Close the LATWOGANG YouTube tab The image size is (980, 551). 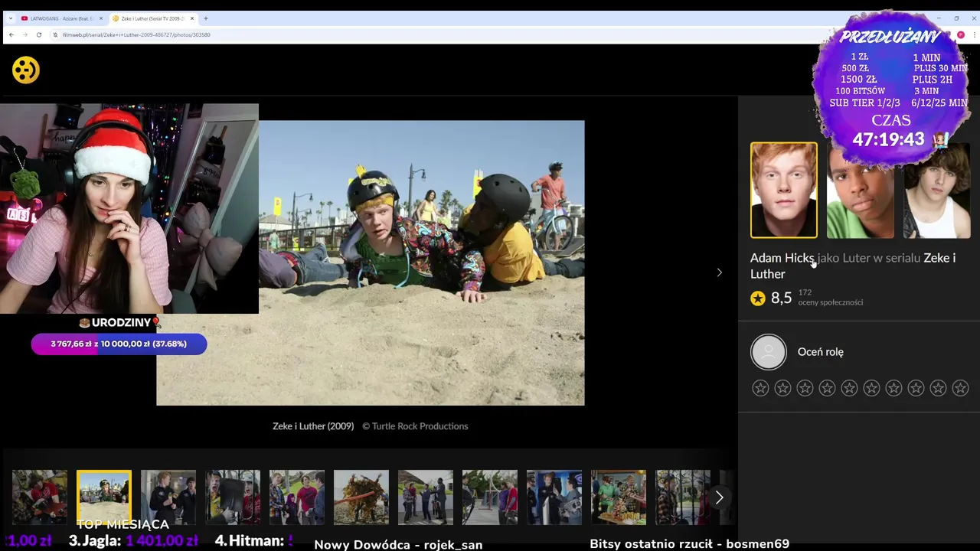tap(101, 18)
